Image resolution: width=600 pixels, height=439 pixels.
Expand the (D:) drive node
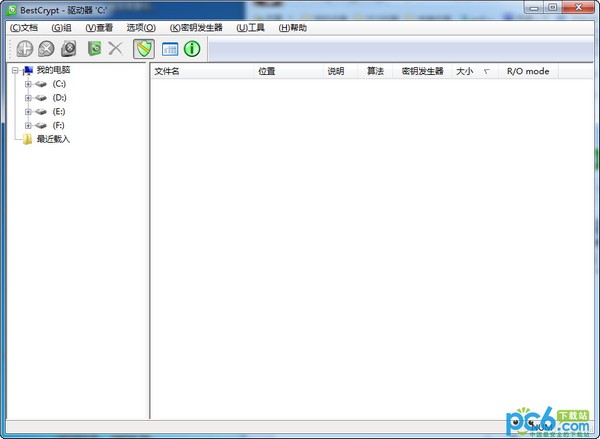pyautogui.click(x=28, y=98)
